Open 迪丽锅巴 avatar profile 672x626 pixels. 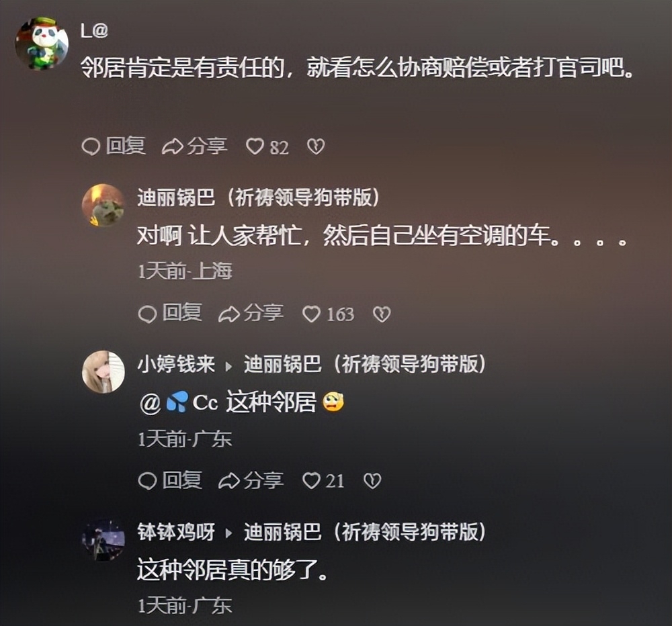(x=103, y=205)
